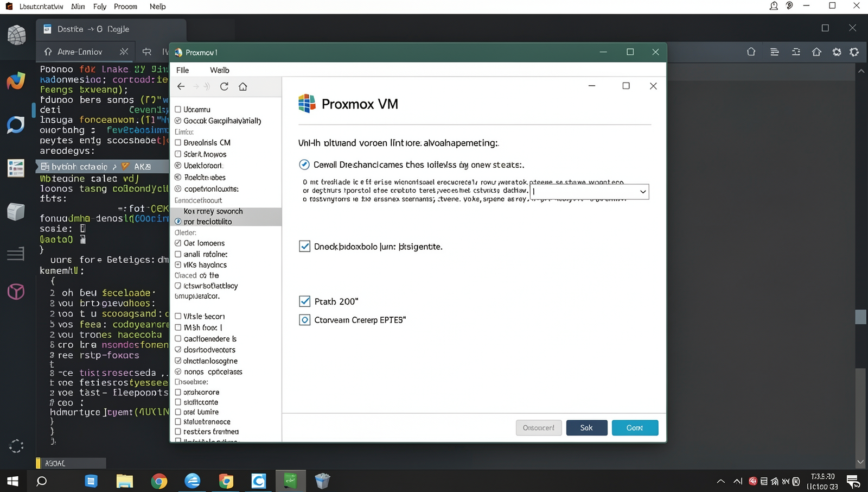Open the Foly menu in top menu bar
The image size is (868, 492).
tap(100, 7)
